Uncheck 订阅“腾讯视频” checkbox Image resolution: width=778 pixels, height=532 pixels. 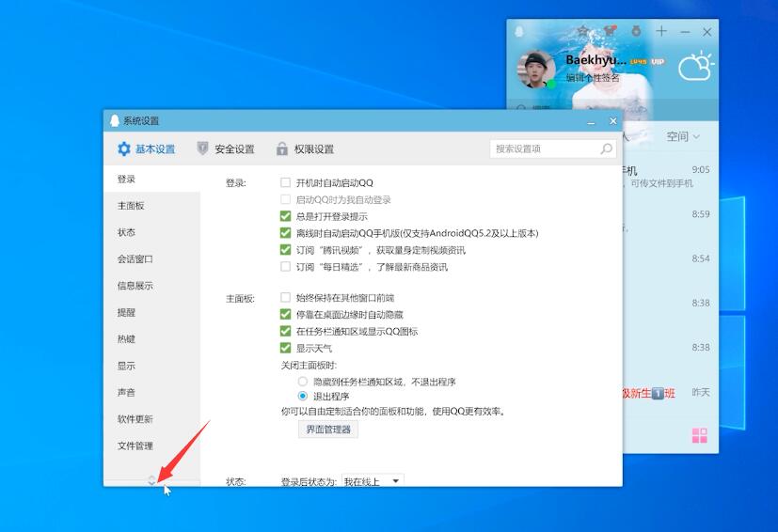pyautogui.click(x=285, y=250)
